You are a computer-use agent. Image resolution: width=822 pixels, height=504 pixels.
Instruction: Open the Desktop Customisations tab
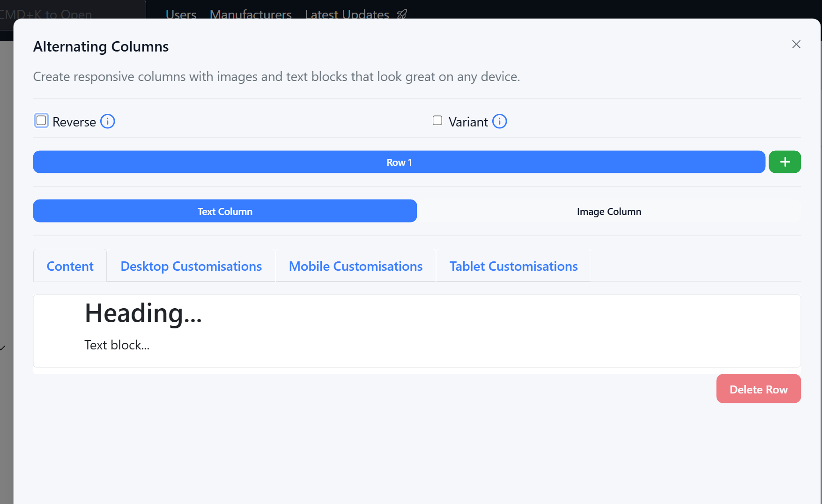coord(191,266)
